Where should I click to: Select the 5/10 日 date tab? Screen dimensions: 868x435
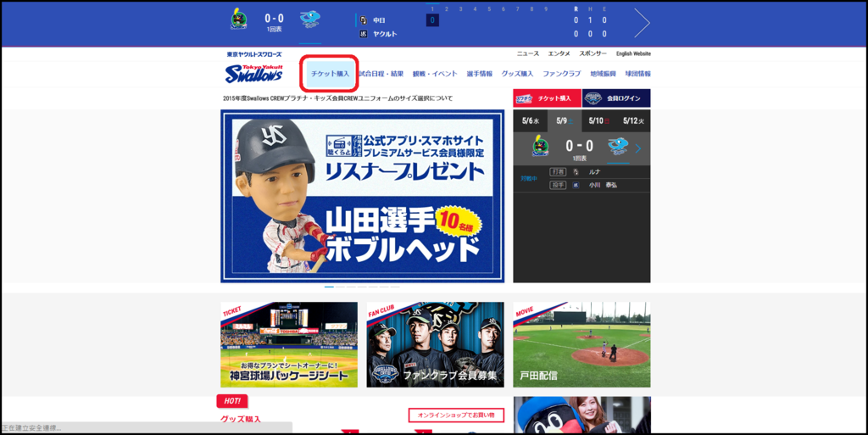coord(599,120)
